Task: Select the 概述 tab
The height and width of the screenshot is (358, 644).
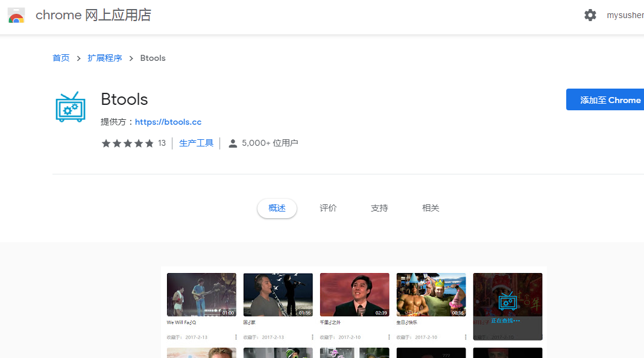Action: (x=277, y=208)
